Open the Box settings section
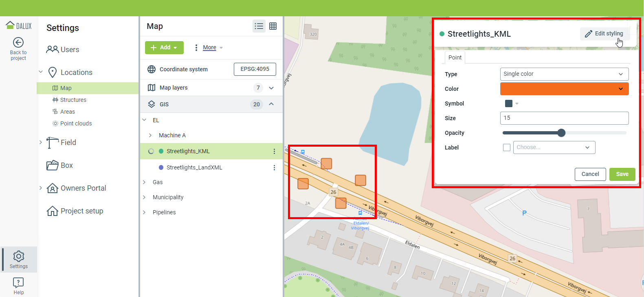Screen dimensions: 644x297 click(x=67, y=165)
